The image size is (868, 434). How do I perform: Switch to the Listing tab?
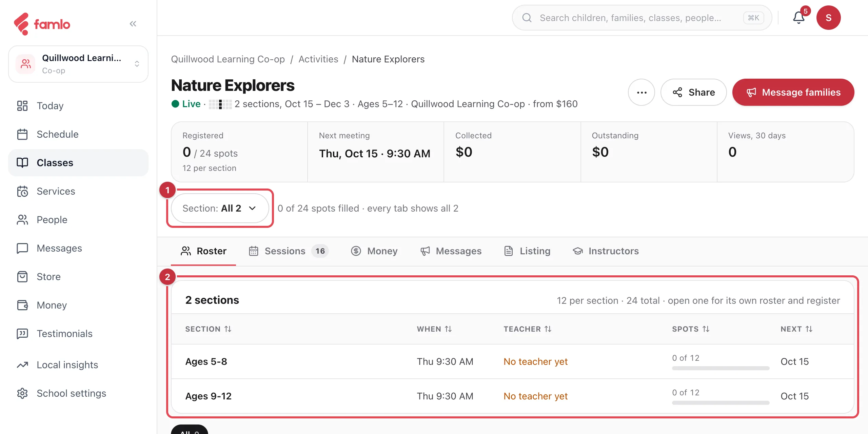tap(527, 251)
